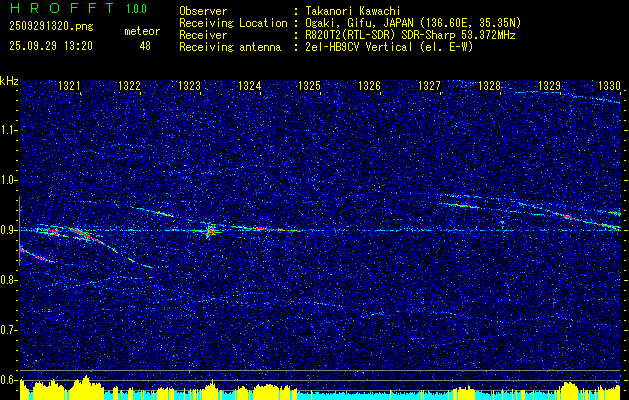
Task: Click the HROFFT program title text
Action: click(62, 8)
